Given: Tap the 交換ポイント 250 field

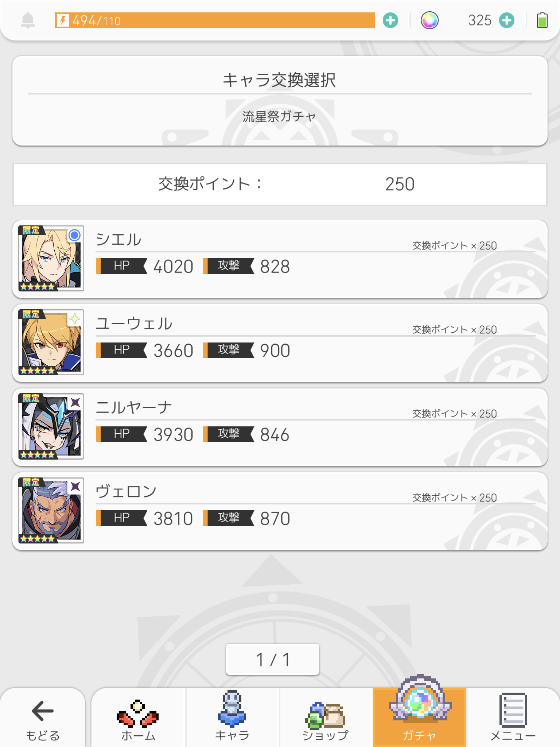Looking at the screenshot, I should click(x=280, y=184).
